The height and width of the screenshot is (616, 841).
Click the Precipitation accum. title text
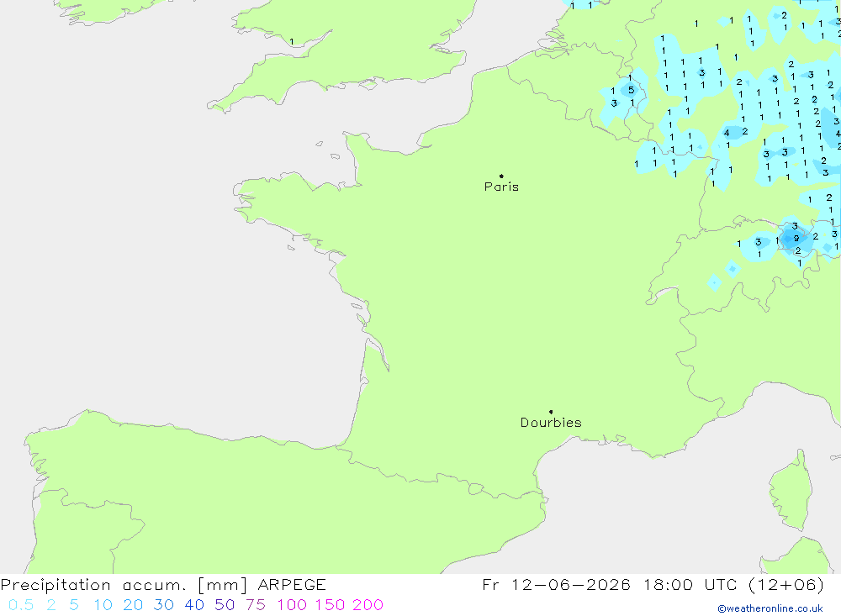pos(93,585)
